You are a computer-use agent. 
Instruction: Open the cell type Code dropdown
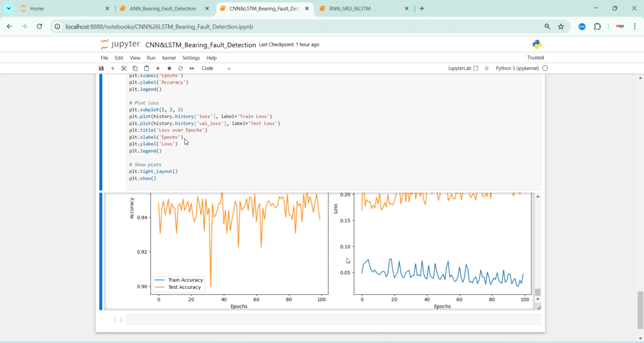[216, 68]
